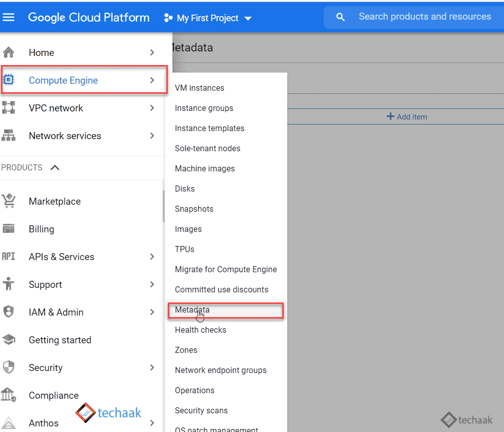Click the Security shield icon

coord(9,367)
